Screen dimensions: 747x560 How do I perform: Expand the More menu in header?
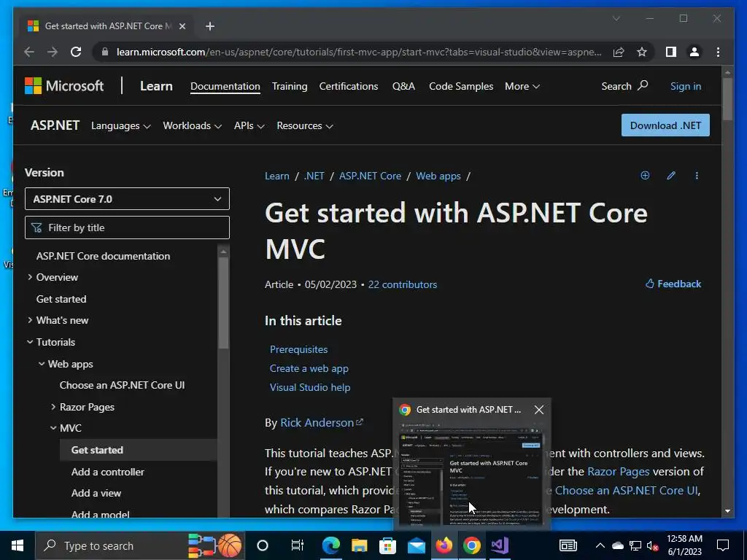click(x=522, y=86)
